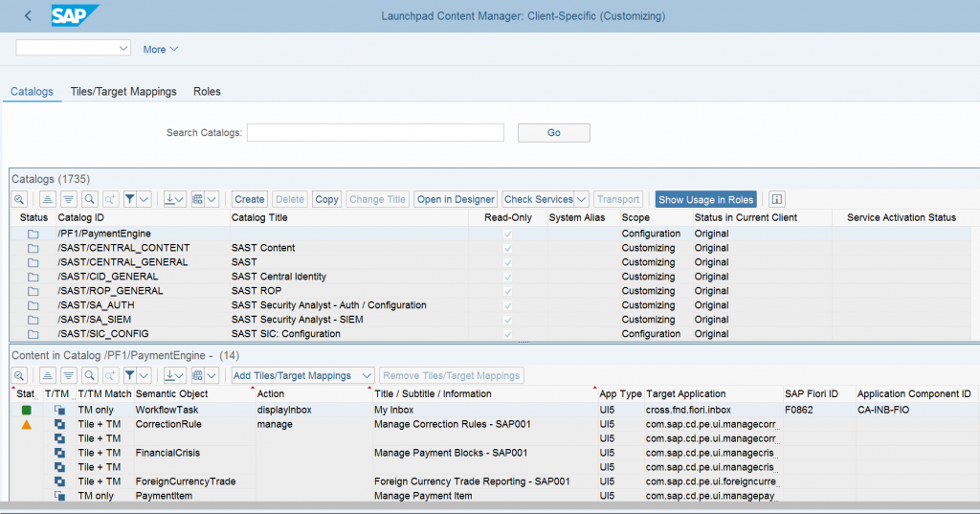Click folder icon of /SAST/SA_AUTH row
Screen dimensions: 980x514
(33, 305)
